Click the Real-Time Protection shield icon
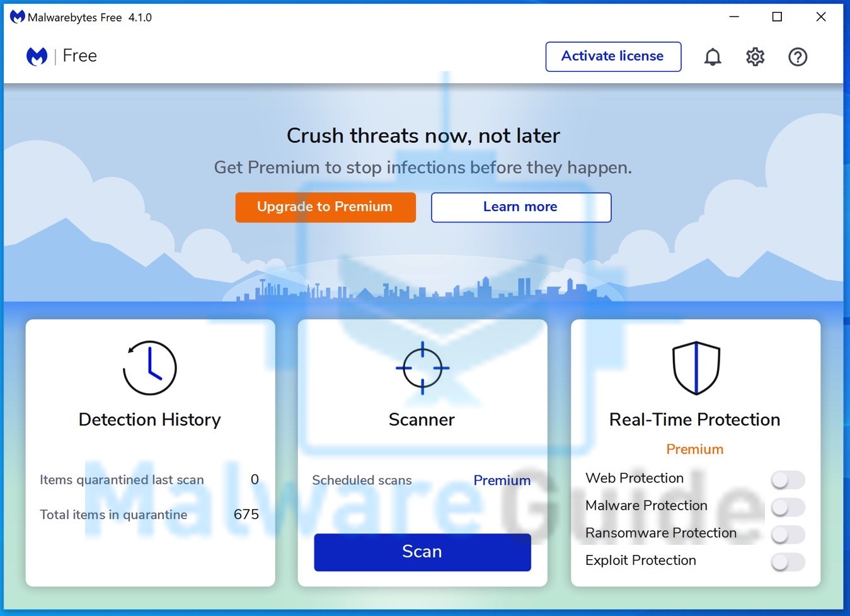 click(x=696, y=368)
